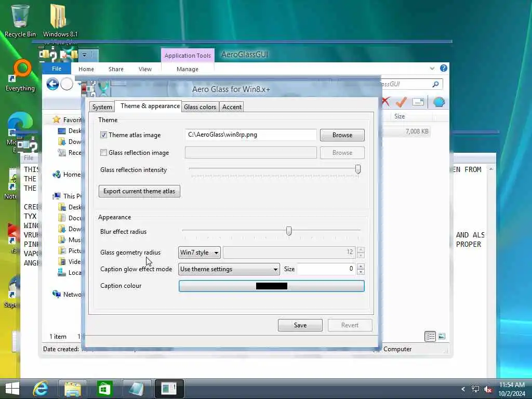The width and height of the screenshot is (532, 399).
Task: Switch Explorer to large icons view
Action: point(442,336)
